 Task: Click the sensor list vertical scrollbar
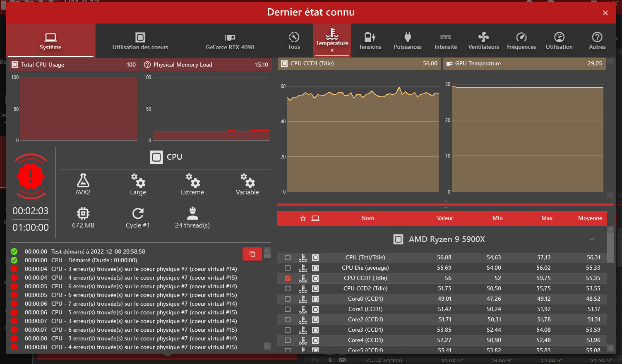click(610, 248)
